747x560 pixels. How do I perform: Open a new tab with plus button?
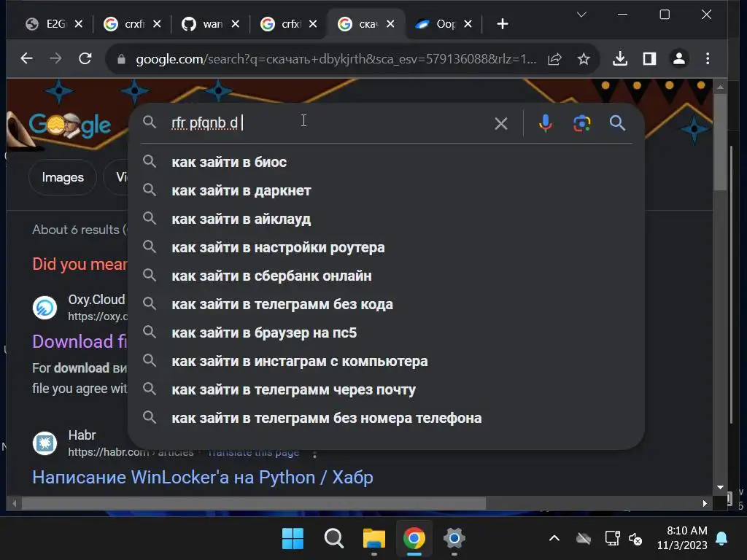pyautogui.click(x=503, y=24)
